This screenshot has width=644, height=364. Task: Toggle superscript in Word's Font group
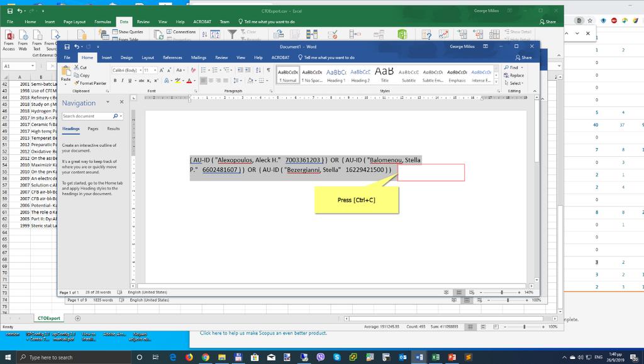coord(156,81)
